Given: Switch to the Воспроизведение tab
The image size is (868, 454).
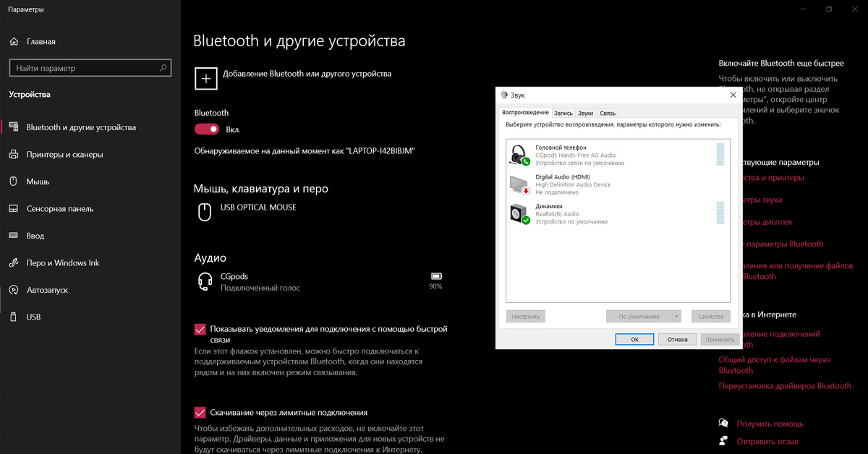Looking at the screenshot, I should coord(525,113).
